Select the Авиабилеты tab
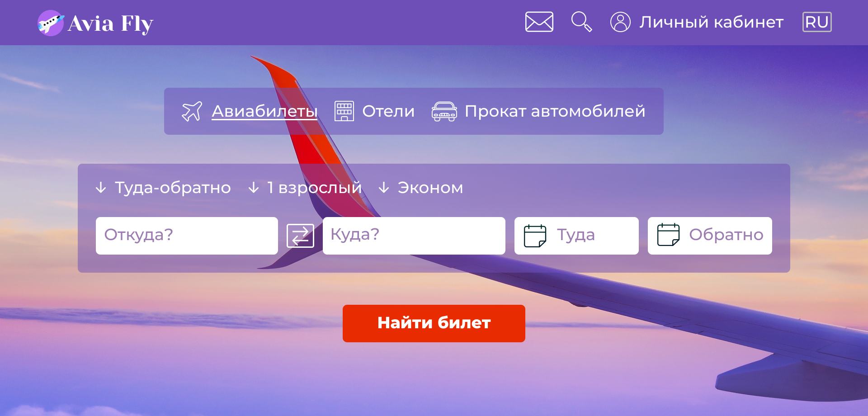This screenshot has width=868, height=416. click(x=264, y=111)
